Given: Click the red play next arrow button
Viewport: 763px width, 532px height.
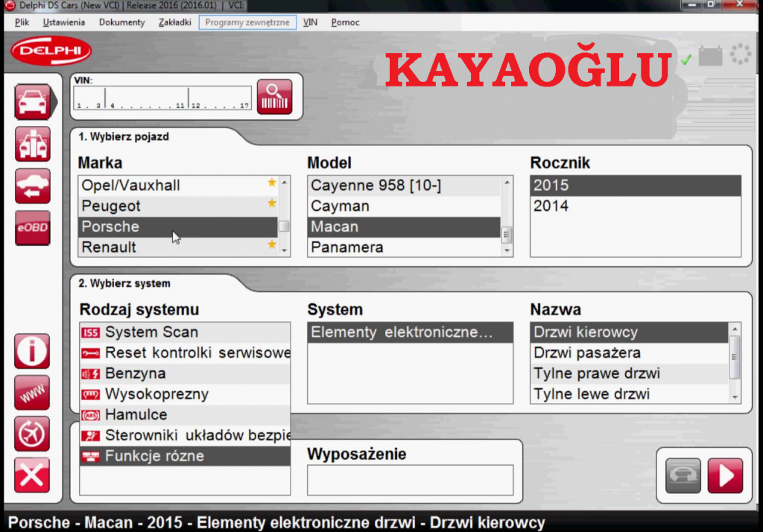Looking at the screenshot, I should pos(725,475).
